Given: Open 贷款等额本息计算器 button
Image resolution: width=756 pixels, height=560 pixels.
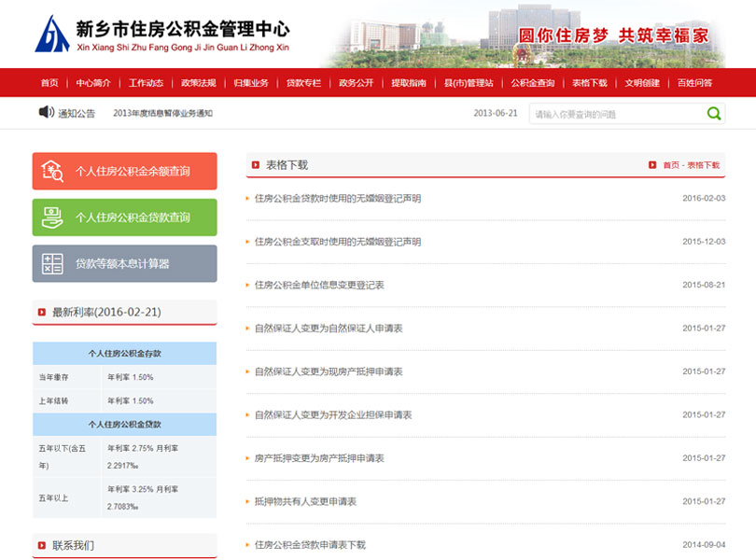Looking at the screenshot, I should [122, 264].
